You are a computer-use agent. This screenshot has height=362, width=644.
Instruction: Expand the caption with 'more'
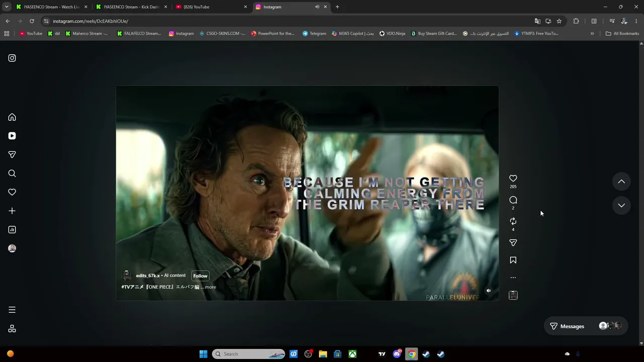(210, 287)
